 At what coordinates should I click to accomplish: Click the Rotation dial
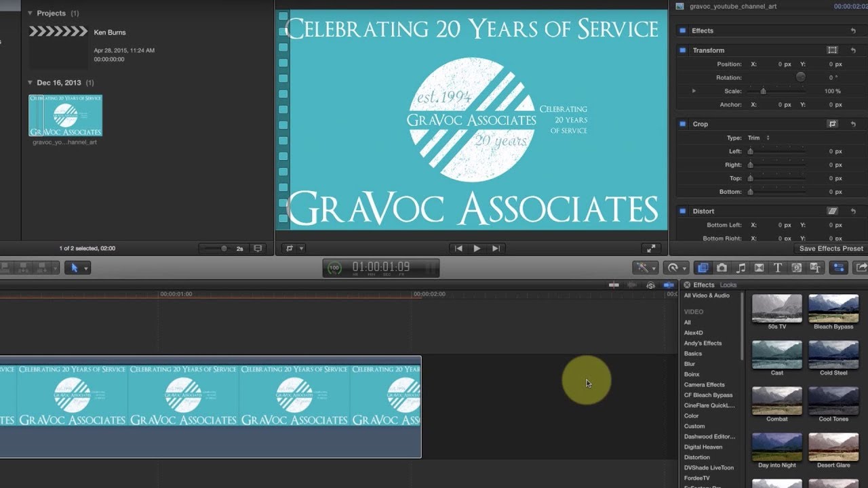[801, 77]
